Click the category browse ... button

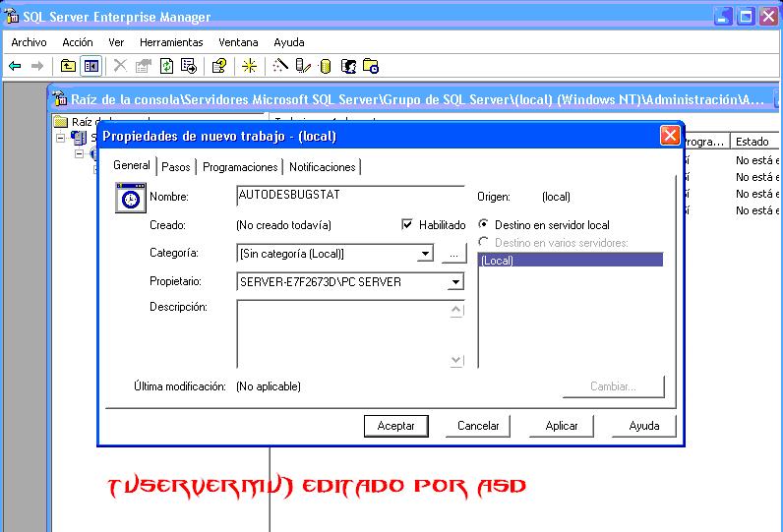pos(453,254)
